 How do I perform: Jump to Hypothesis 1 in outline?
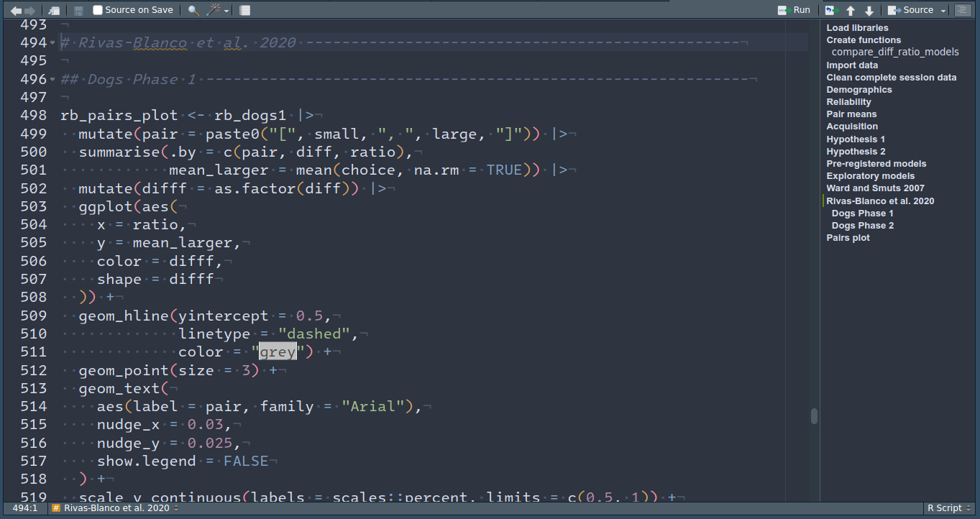click(856, 139)
